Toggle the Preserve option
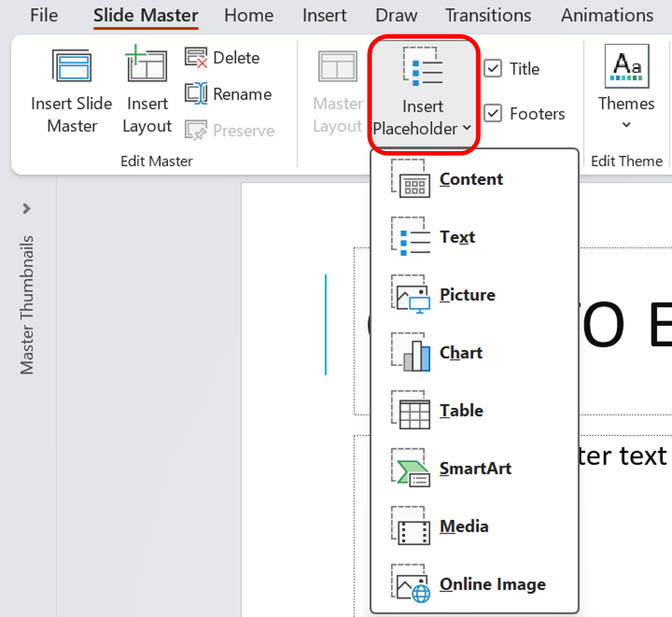Image resolution: width=672 pixels, height=617 pixels. [196, 130]
